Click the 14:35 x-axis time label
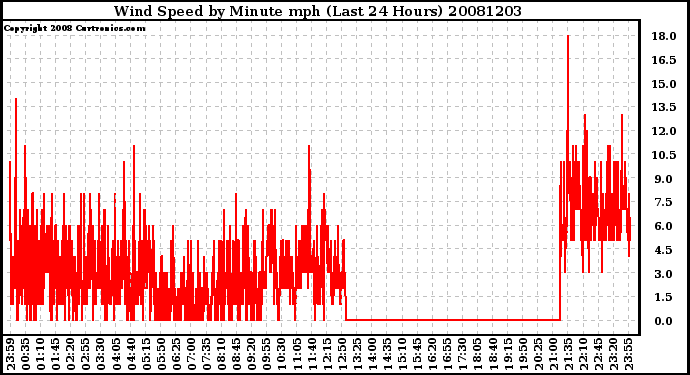The width and height of the screenshot is (690, 375). (x=387, y=354)
